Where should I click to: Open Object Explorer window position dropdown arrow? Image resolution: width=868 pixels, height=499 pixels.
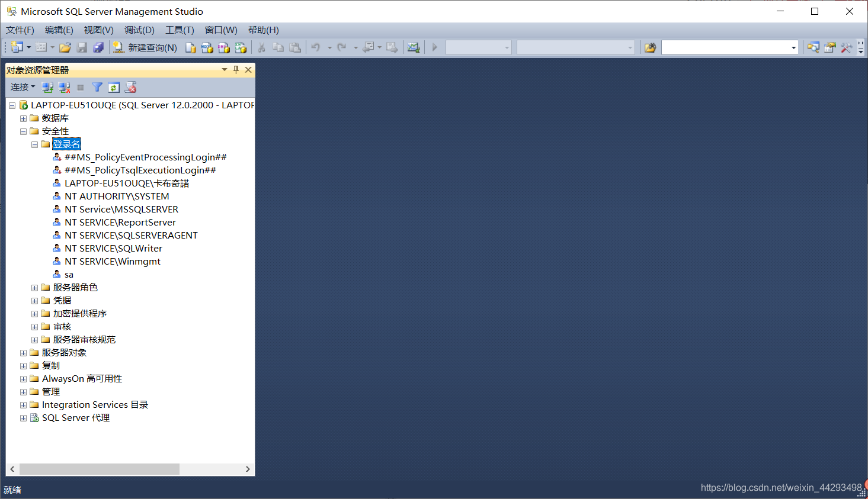click(x=225, y=70)
